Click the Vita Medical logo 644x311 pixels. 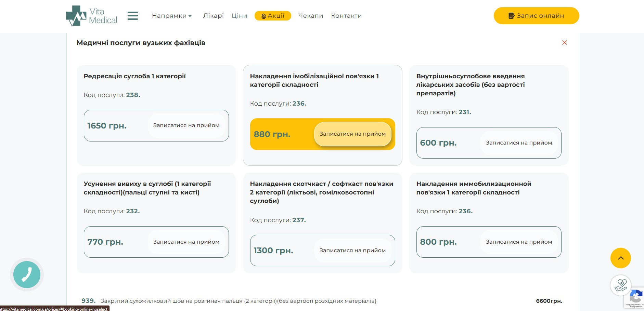pos(92,16)
